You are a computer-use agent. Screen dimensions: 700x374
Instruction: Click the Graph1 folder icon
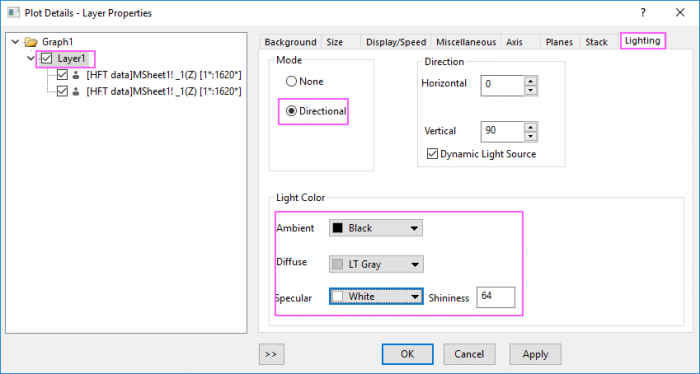[x=31, y=42]
